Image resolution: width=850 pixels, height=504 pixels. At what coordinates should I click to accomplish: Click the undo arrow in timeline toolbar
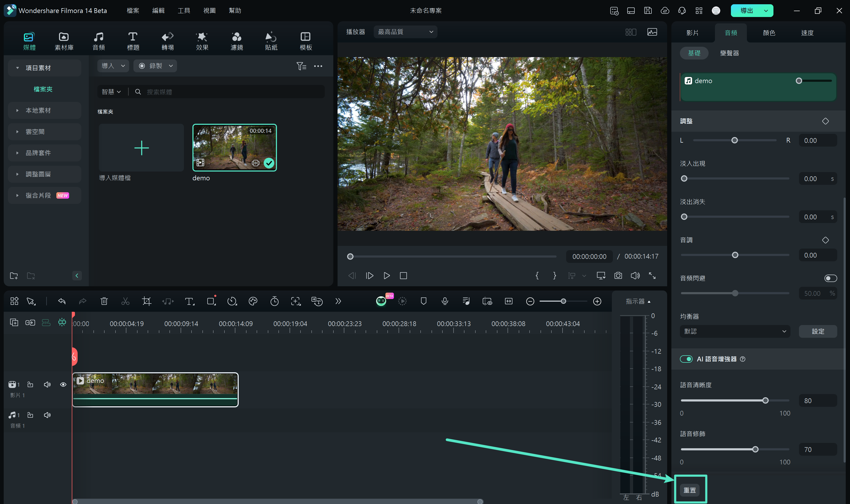click(61, 301)
